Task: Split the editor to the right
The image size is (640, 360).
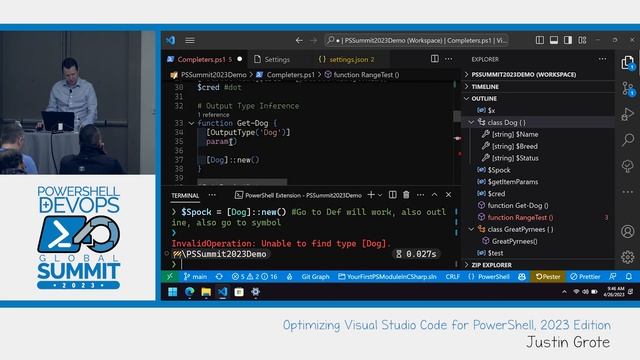Action: 435,59
